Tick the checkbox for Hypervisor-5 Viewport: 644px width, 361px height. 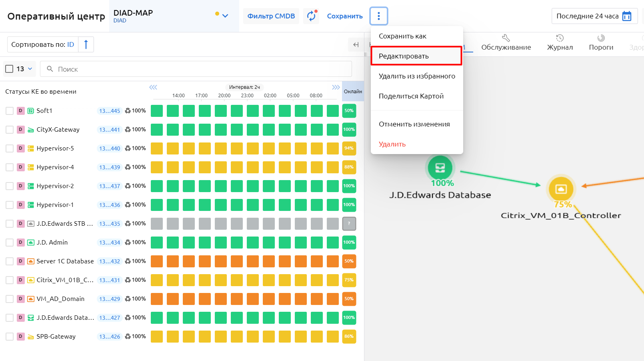(10, 148)
